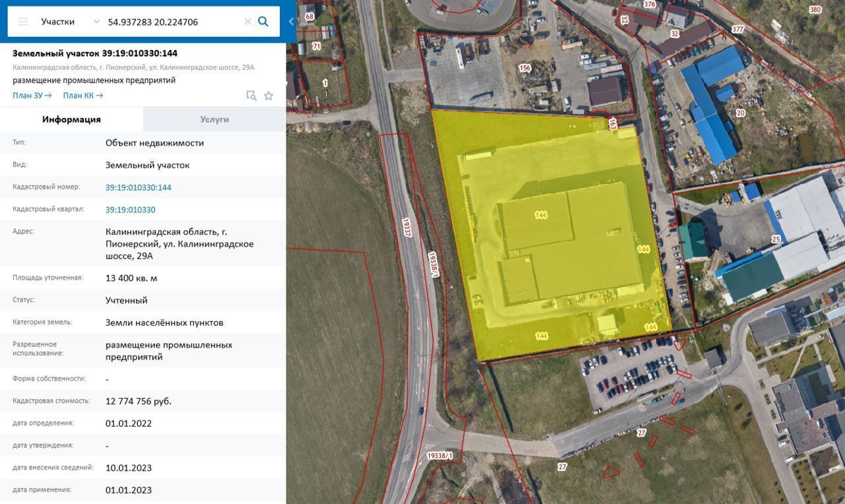This screenshot has height=504, width=845.
Task: Click parcel 25 on the map
Action: pos(776,239)
